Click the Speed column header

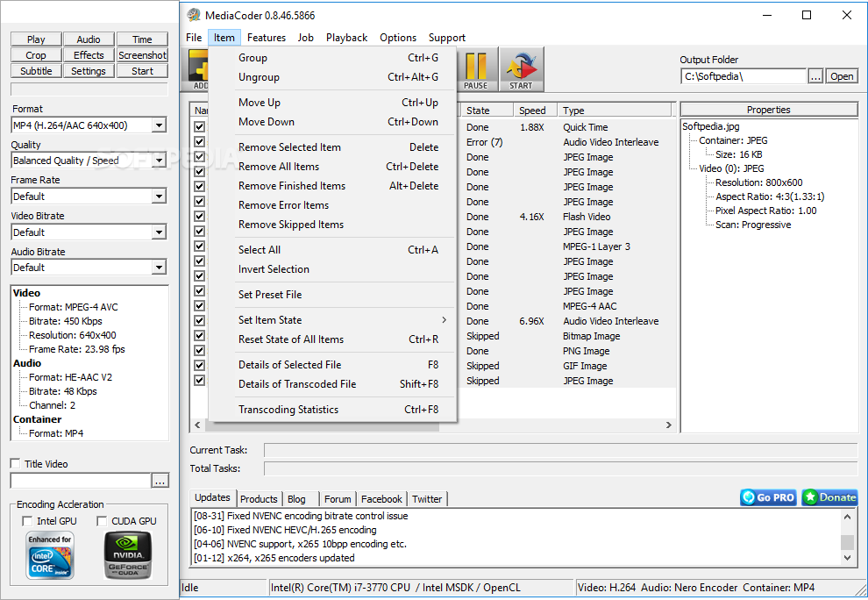(535, 111)
